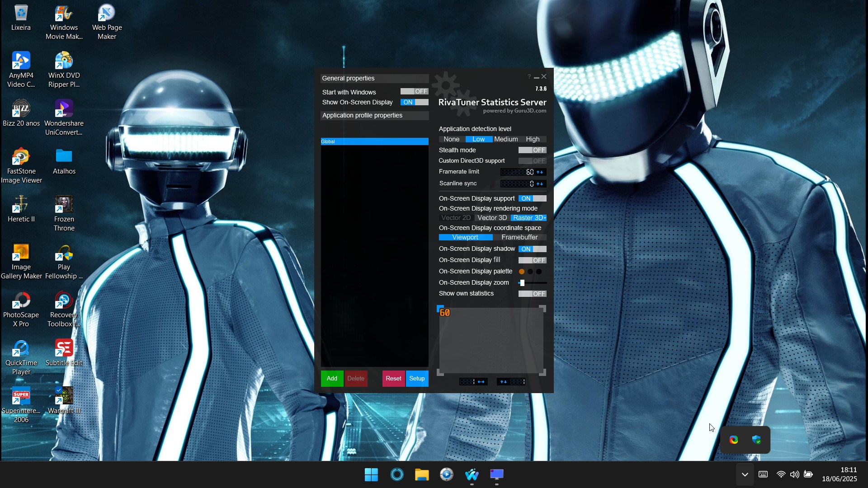Select the Global profile entry

tap(375, 141)
